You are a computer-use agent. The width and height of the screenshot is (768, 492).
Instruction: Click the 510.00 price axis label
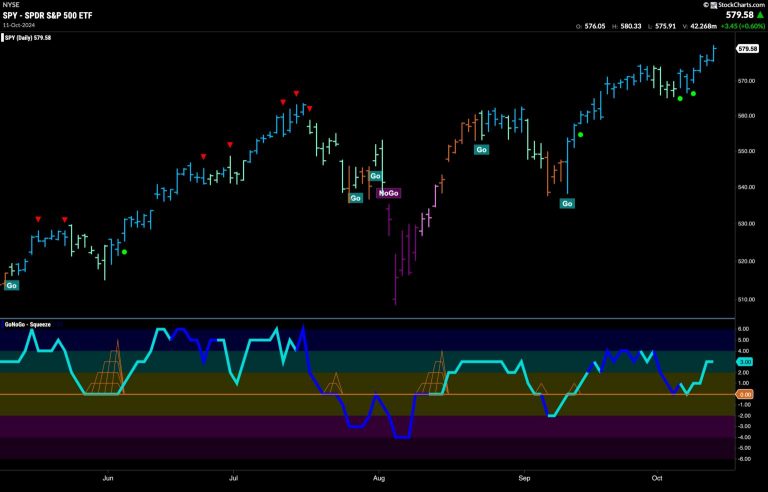[x=746, y=299]
